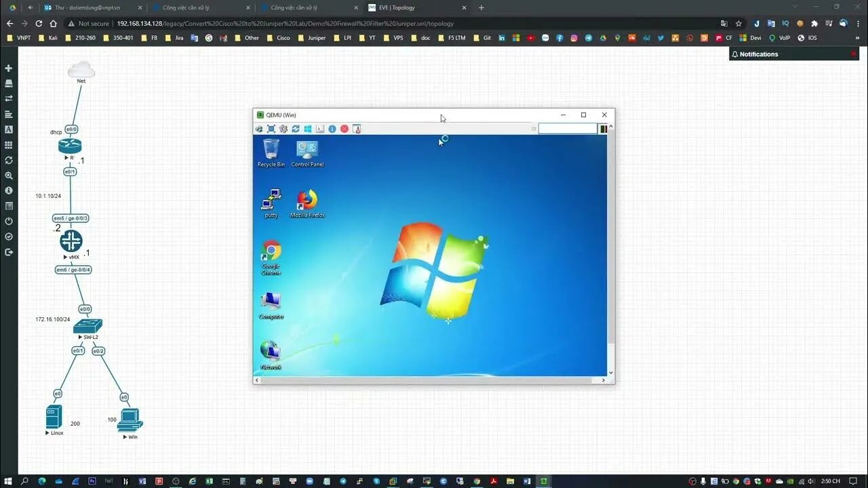
Task: Click the refresh topology icon in EVE sidebar
Action: tap(9, 161)
